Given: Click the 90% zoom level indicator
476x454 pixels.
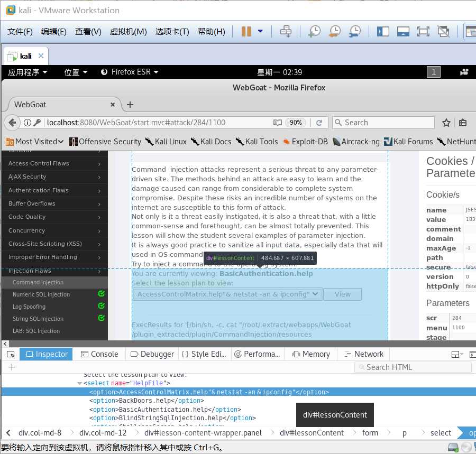Looking at the screenshot, I should pos(295,123).
